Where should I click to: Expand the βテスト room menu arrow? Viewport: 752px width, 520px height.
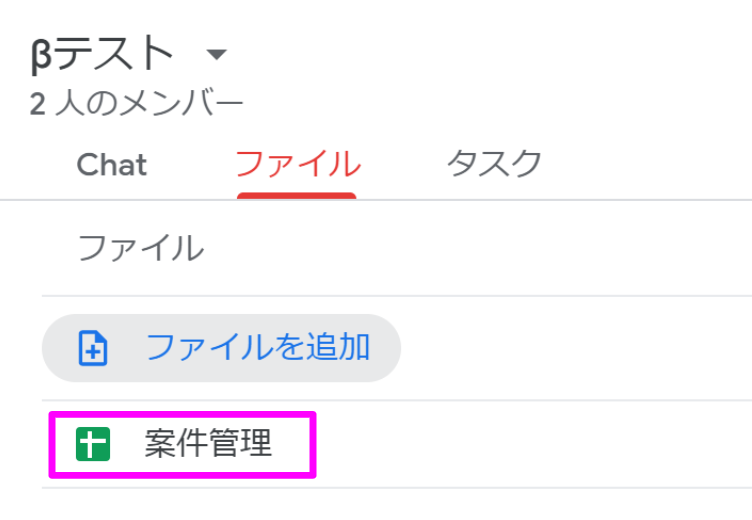216,54
